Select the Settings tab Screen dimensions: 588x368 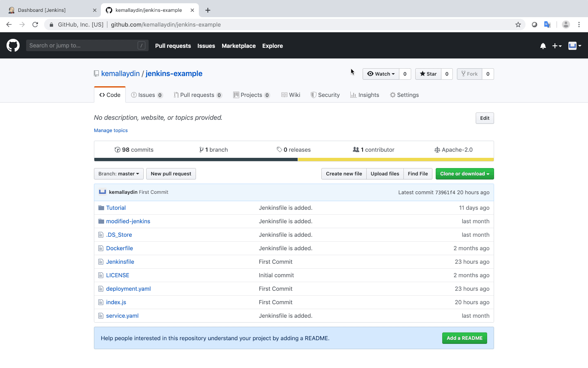point(404,95)
